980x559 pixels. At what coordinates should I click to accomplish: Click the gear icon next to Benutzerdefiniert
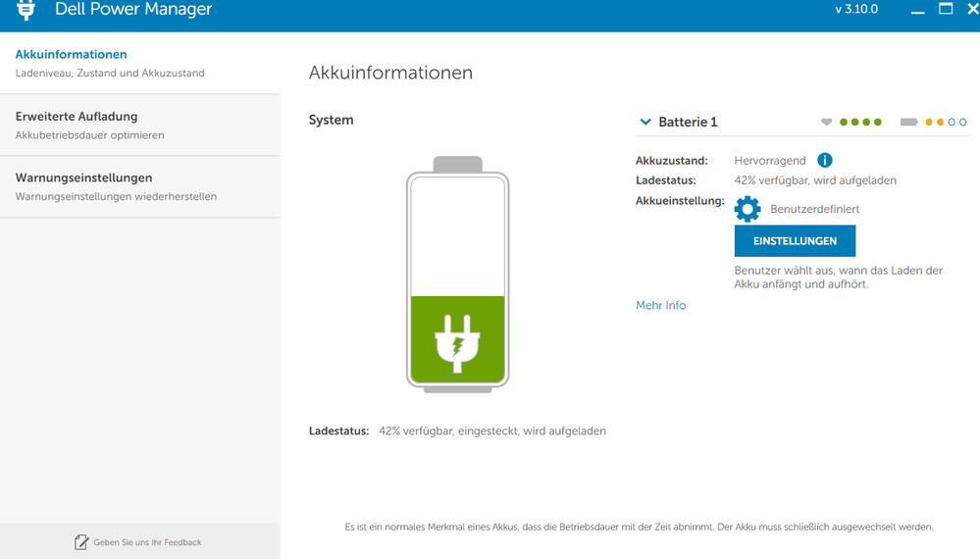pos(748,209)
